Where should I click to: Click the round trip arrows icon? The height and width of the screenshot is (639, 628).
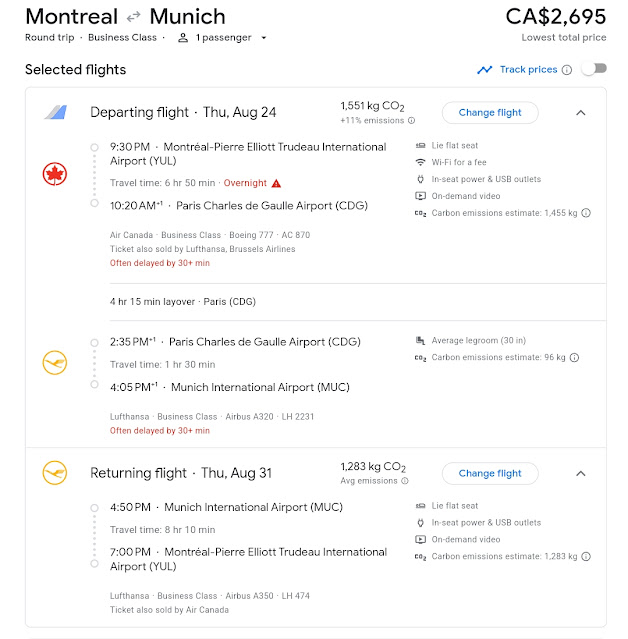(134, 17)
